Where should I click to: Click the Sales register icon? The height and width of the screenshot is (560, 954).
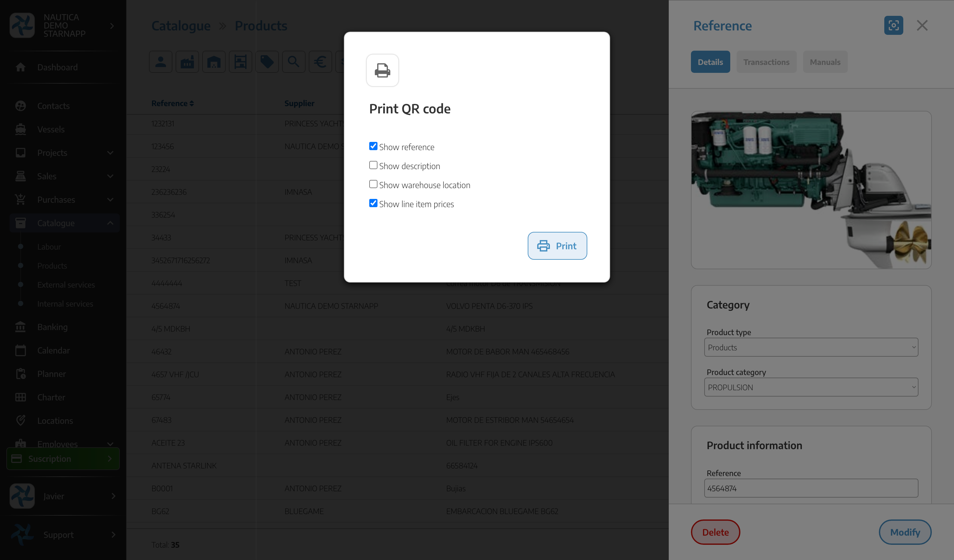[20, 176]
